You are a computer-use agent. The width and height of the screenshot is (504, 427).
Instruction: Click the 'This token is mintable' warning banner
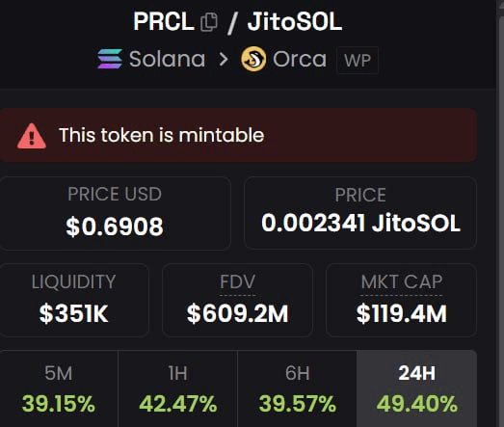click(238, 135)
